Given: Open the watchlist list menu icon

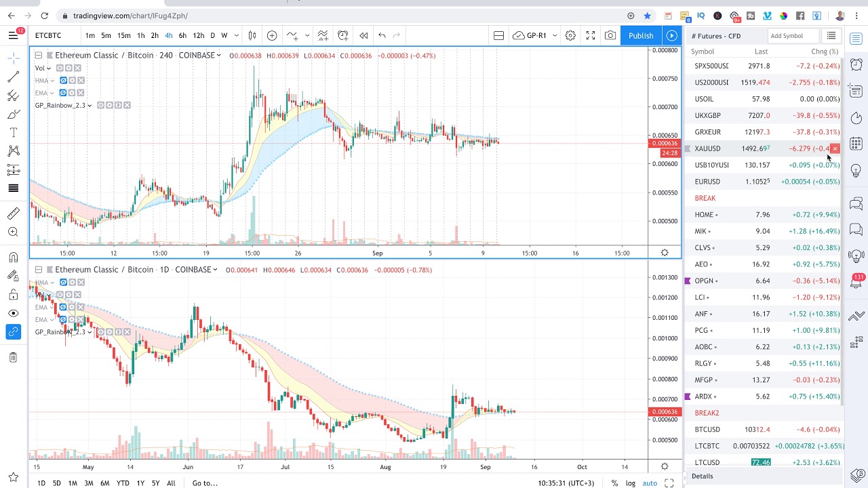Looking at the screenshot, I should point(831,35).
